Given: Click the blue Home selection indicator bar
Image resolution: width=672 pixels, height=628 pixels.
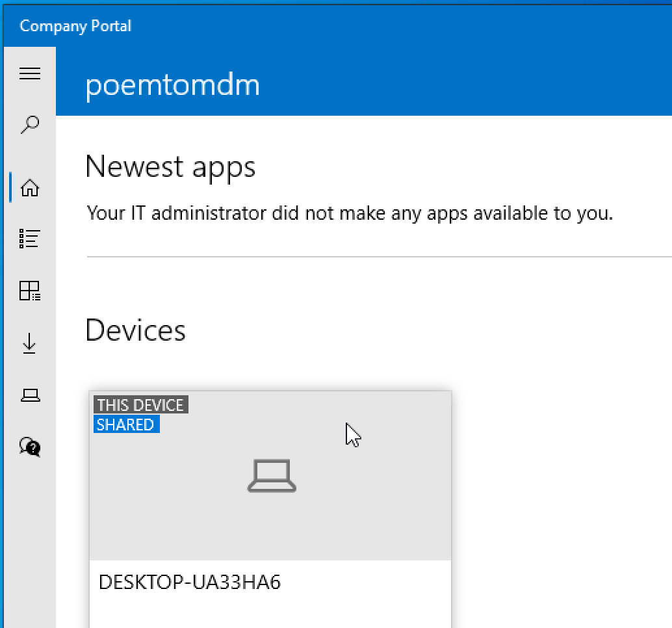Looking at the screenshot, I should pyautogui.click(x=11, y=188).
